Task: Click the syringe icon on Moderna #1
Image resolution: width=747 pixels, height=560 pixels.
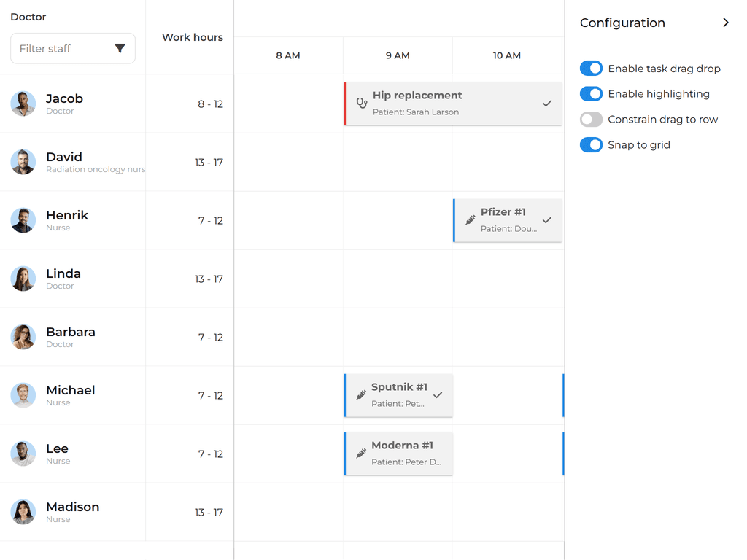Action: point(360,454)
